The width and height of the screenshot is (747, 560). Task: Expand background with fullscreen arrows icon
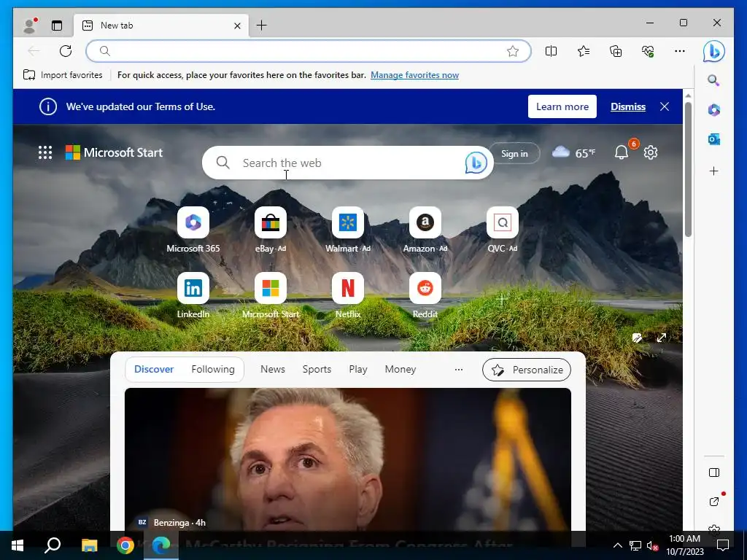tap(661, 338)
